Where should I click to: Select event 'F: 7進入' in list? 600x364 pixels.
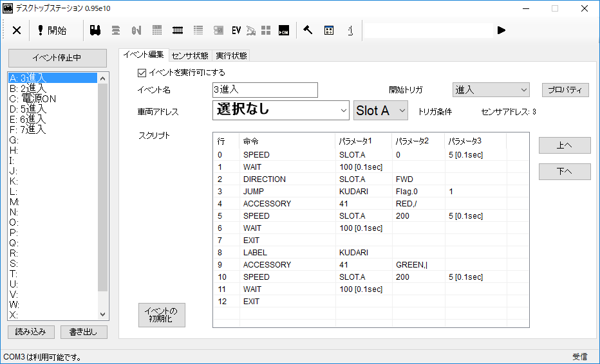(53, 130)
